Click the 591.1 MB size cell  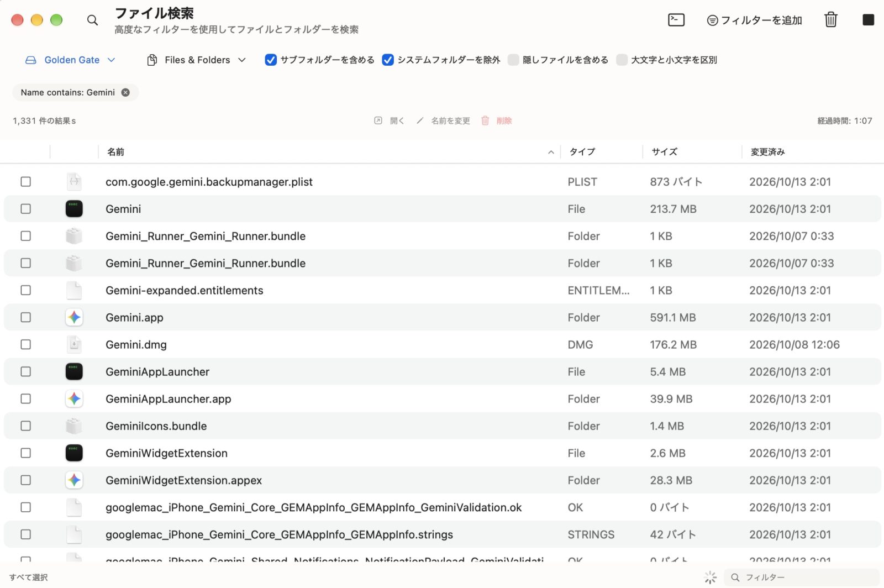pos(673,317)
